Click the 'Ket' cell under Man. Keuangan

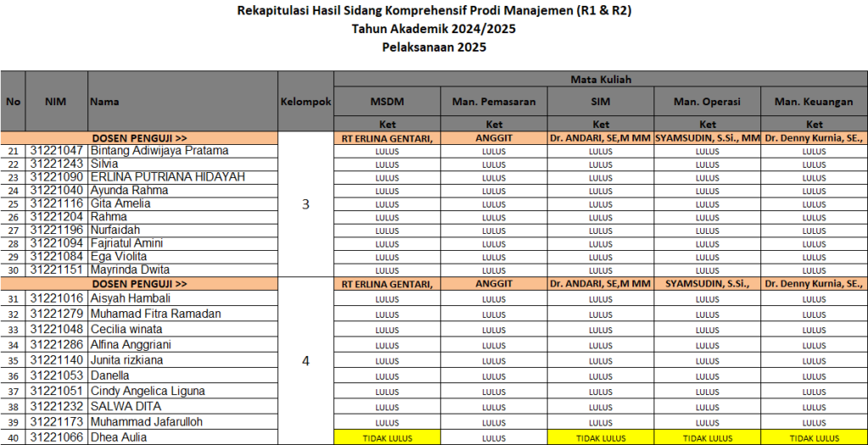pyautogui.click(x=815, y=124)
